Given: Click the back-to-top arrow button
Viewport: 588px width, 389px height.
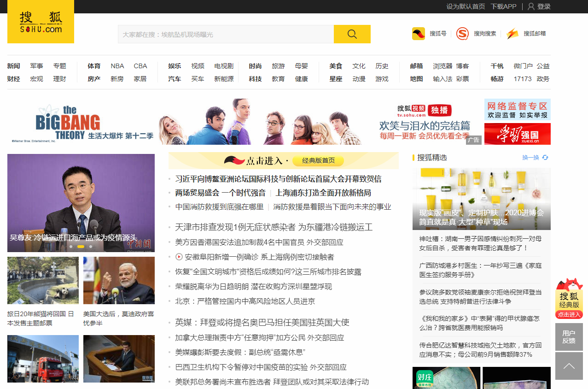Looking at the screenshot, I should [569, 366].
